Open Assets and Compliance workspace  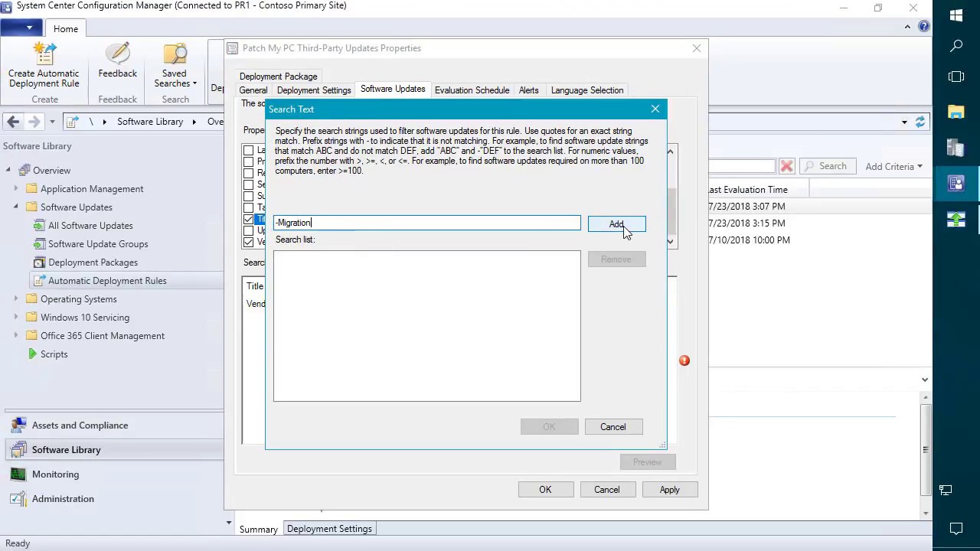pyautogui.click(x=80, y=425)
